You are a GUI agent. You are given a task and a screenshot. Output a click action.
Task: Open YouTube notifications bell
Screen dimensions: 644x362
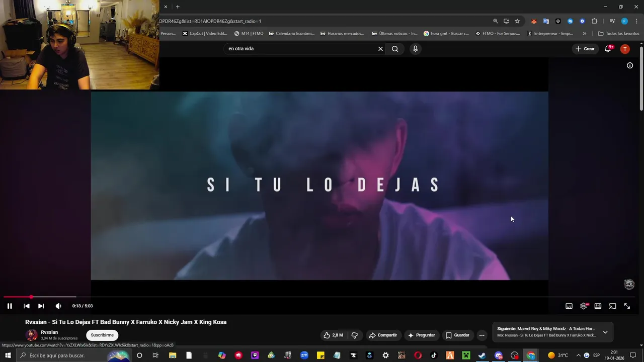click(x=608, y=49)
